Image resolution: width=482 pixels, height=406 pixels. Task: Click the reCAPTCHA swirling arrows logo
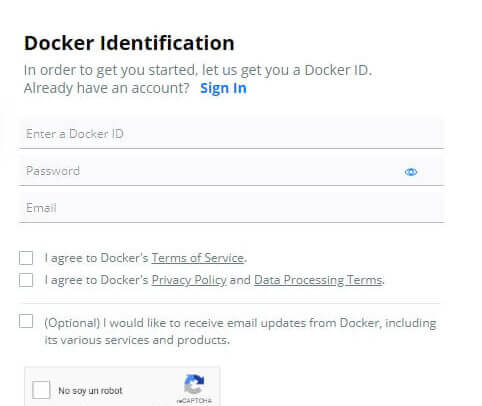point(194,384)
